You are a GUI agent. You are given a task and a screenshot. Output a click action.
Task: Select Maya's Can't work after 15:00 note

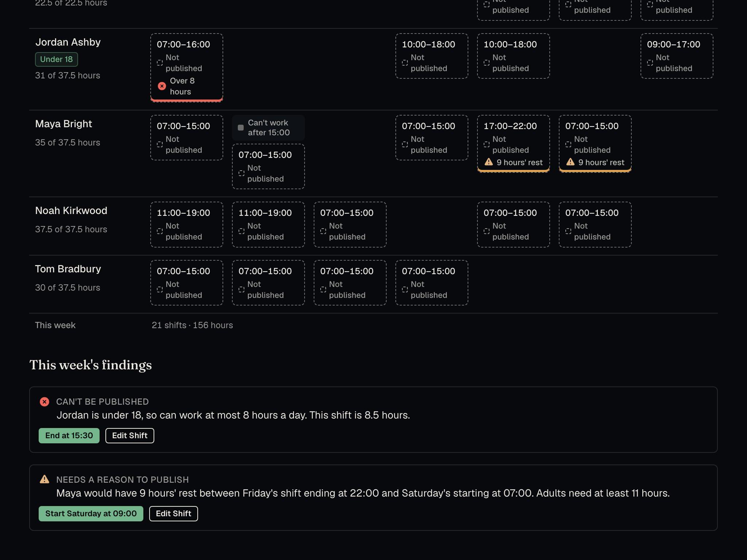coord(268,128)
